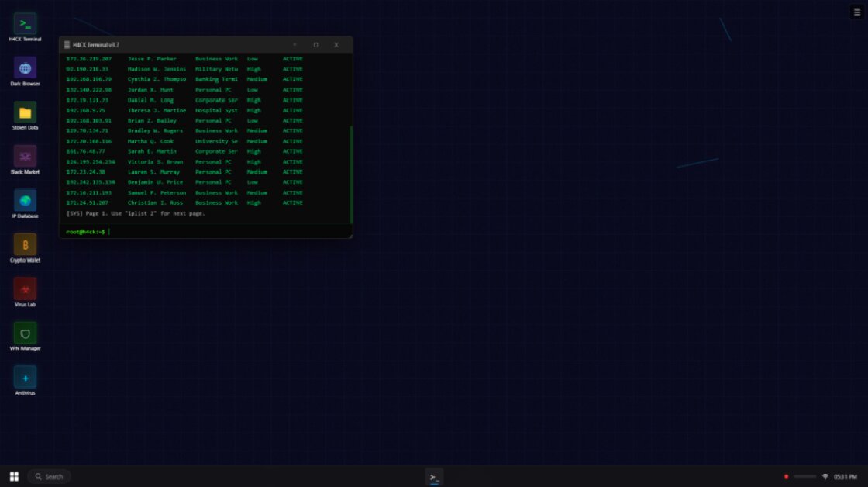Click the 05:31 PM clock display
This screenshot has width=868, height=487.
[846, 476]
